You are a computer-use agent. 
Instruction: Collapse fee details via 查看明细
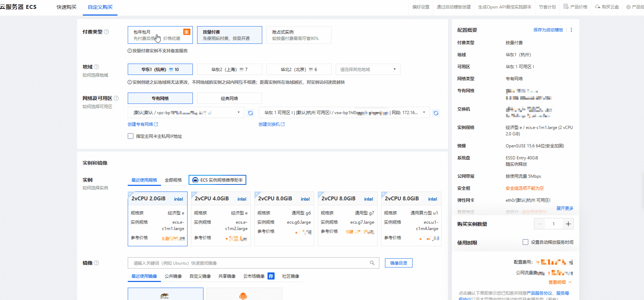560,282
